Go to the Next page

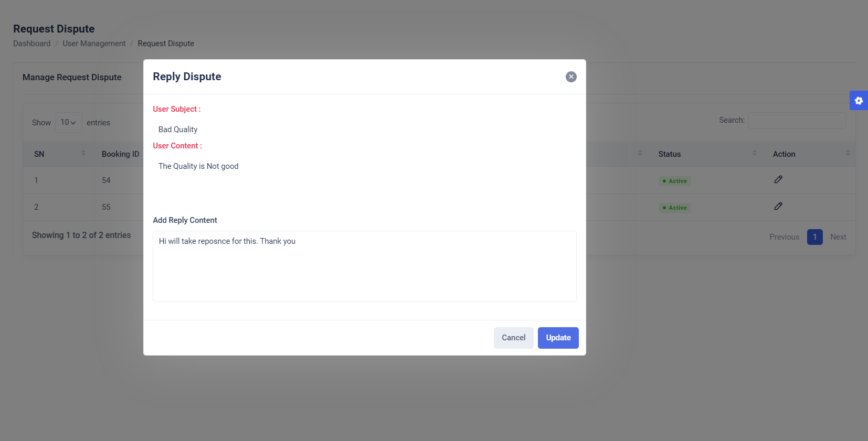click(838, 237)
